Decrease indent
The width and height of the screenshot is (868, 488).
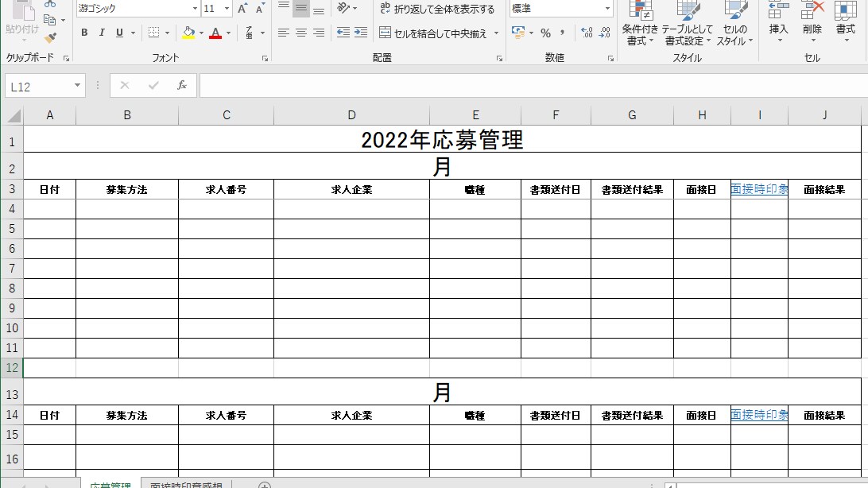tap(343, 33)
